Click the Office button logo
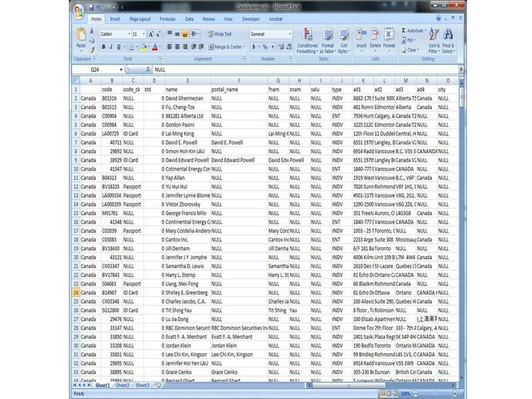 pyautogui.click(x=78, y=12)
